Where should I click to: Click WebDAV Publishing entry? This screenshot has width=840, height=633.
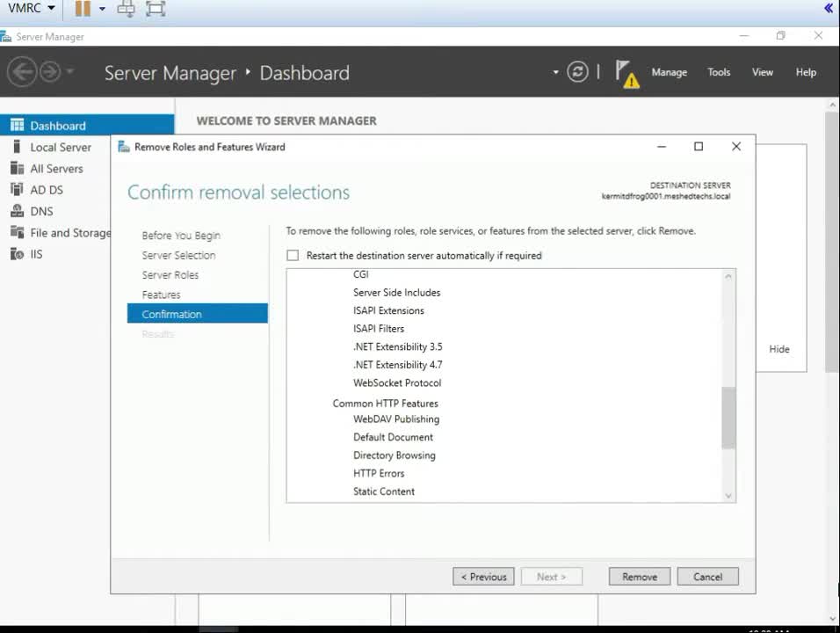point(396,419)
